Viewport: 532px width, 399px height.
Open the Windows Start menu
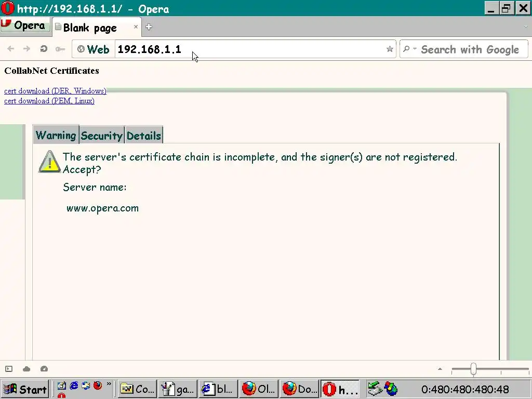25,389
